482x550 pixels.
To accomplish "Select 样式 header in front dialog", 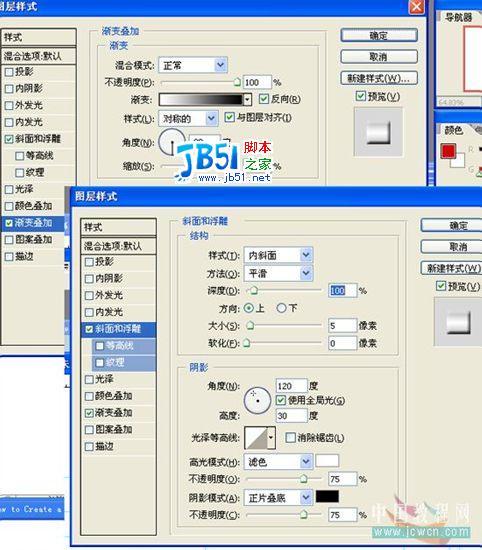I will (119, 227).
